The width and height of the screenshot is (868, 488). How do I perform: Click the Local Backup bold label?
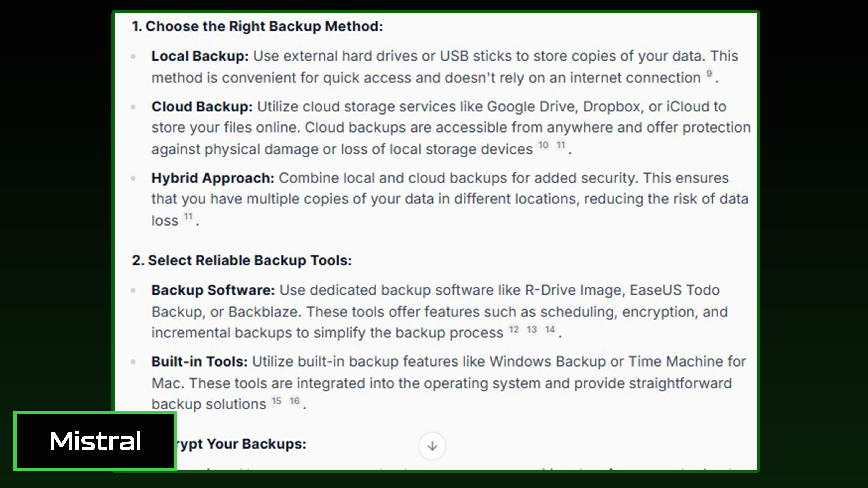pos(200,56)
